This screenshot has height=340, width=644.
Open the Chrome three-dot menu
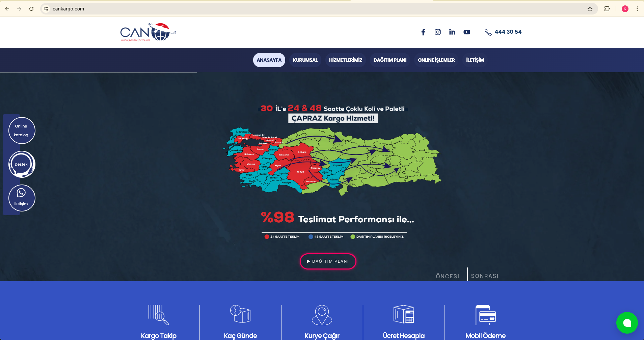coord(637,9)
